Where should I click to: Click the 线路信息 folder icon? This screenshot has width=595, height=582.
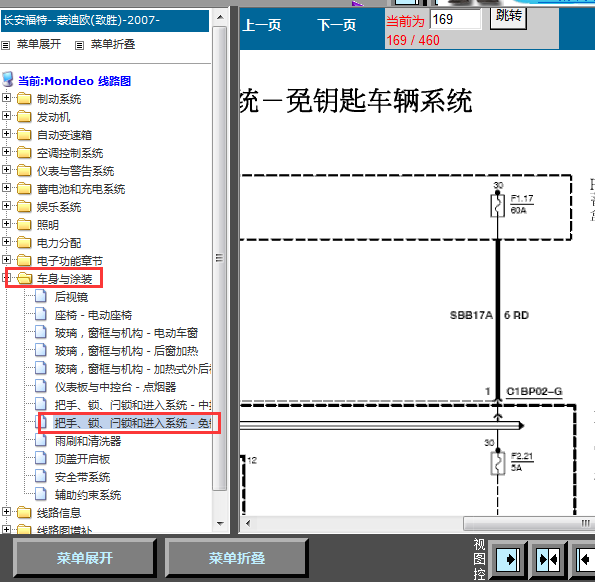tap(24, 513)
